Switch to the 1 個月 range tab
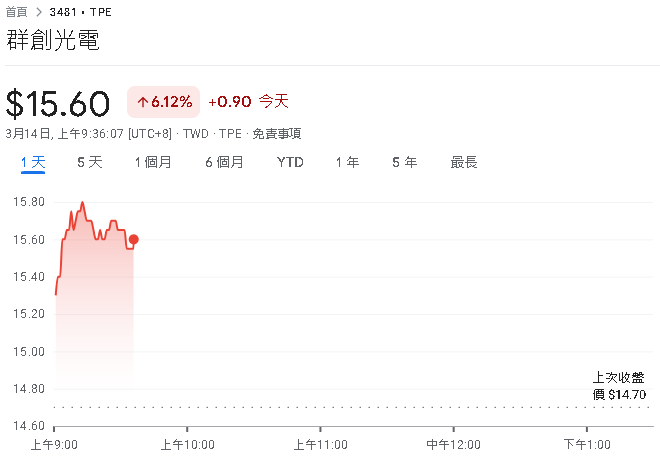Image resolution: width=660 pixels, height=466 pixels. pyautogui.click(x=153, y=162)
